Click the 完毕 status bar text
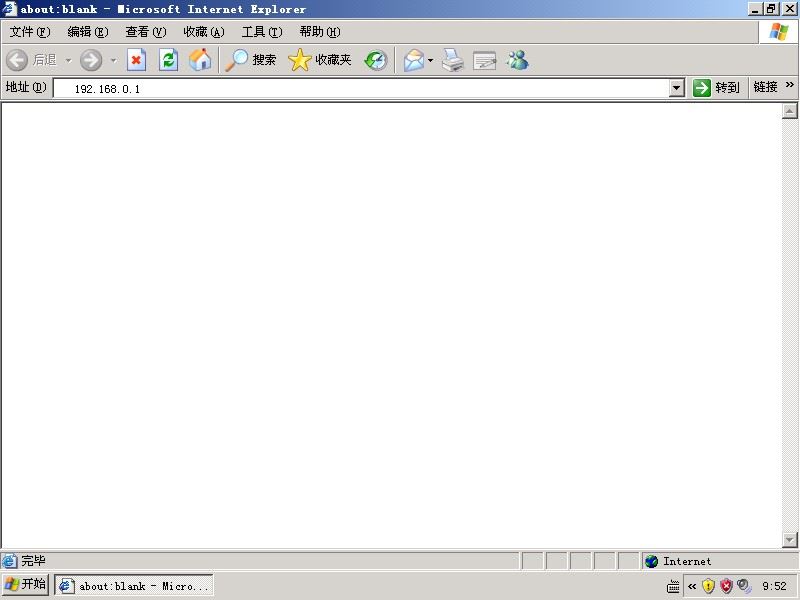This screenshot has height=600, width=800. point(33,561)
